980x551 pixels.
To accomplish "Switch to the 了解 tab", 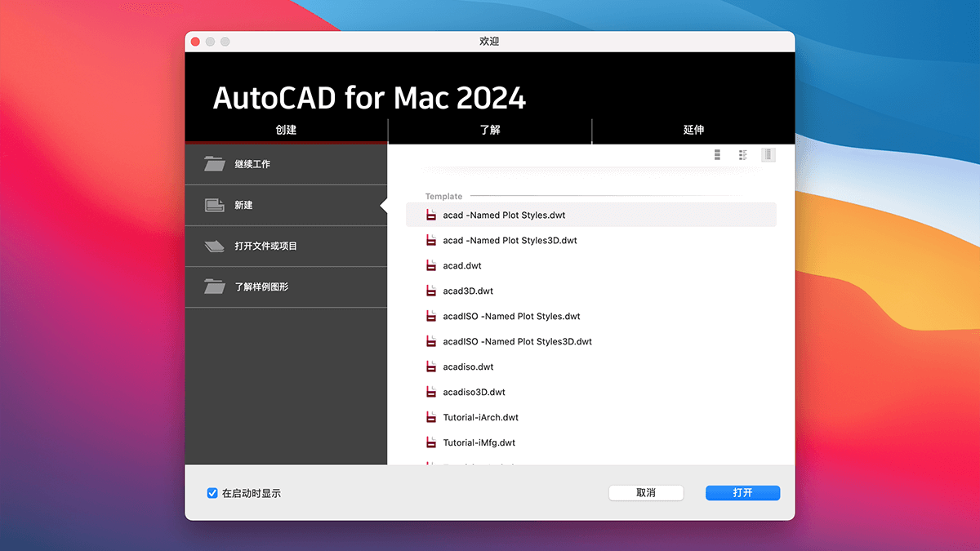I will point(490,130).
